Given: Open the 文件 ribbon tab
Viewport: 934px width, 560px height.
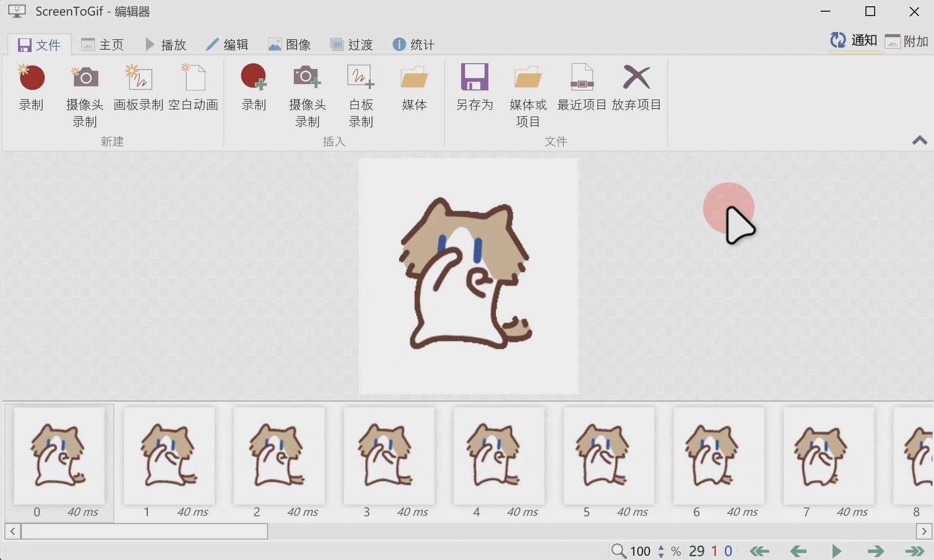Looking at the screenshot, I should click(x=39, y=45).
